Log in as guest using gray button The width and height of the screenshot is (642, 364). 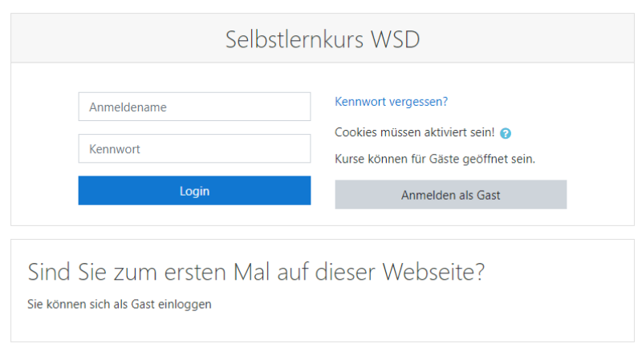[450, 195]
